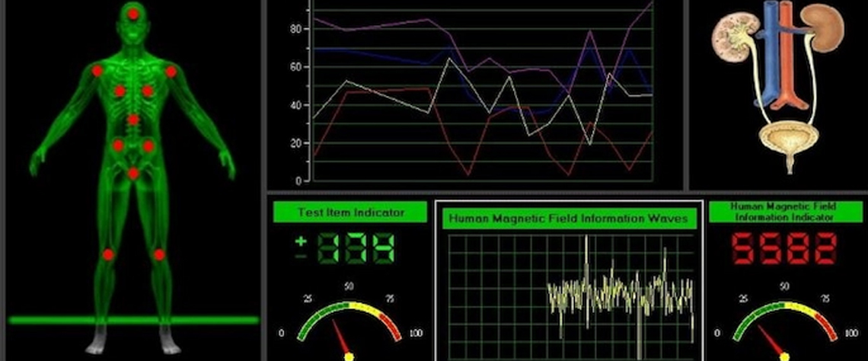The image size is (868, 361).
Task: Click the green digital number readout
Action: click(357, 249)
